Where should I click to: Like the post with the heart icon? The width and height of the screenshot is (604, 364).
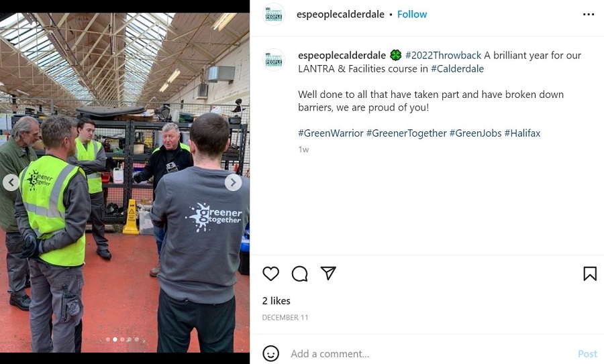[271, 274]
